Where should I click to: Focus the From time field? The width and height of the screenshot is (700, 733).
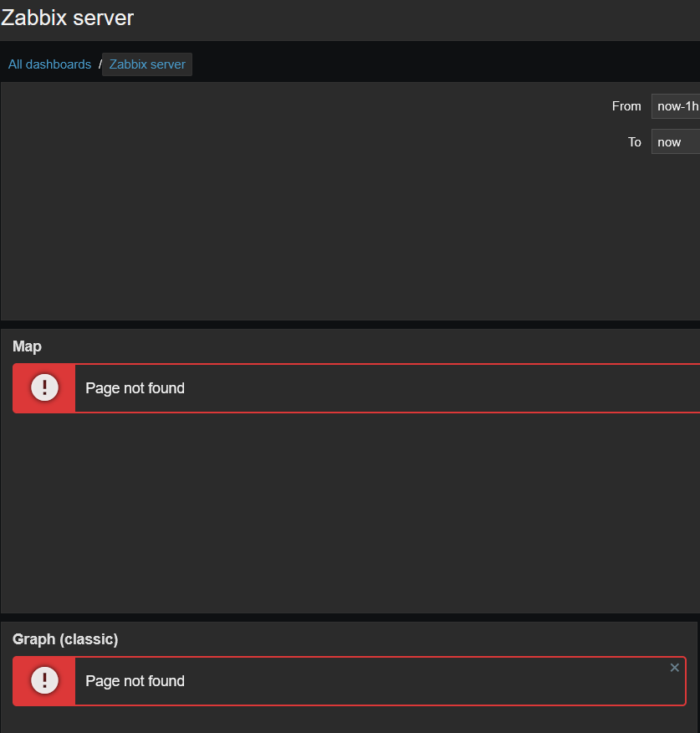[676, 106]
